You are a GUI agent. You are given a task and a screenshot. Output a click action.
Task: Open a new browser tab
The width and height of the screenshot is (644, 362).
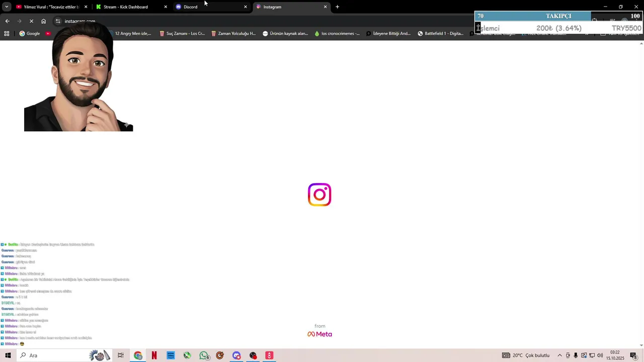coord(337,7)
